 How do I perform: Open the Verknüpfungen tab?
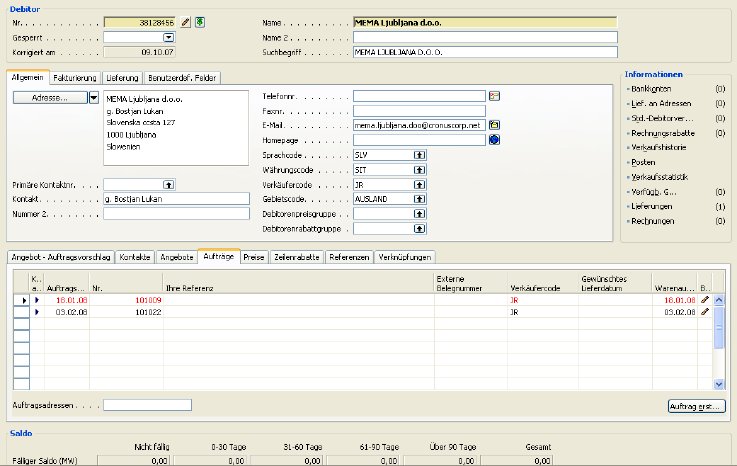(x=405, y=257)
